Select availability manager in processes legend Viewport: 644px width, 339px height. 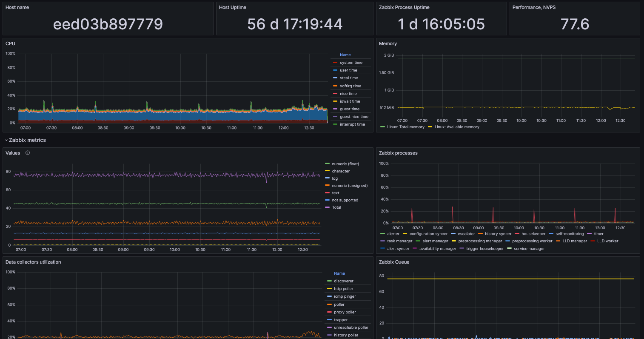coord(438,249)
